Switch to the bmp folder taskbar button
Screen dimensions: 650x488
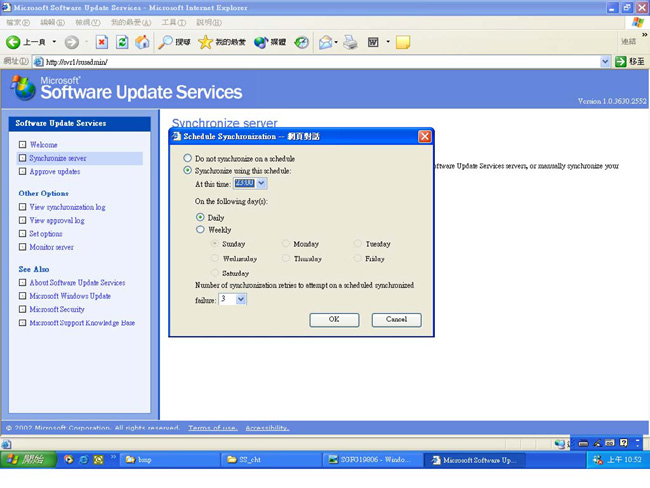point(170,459)
